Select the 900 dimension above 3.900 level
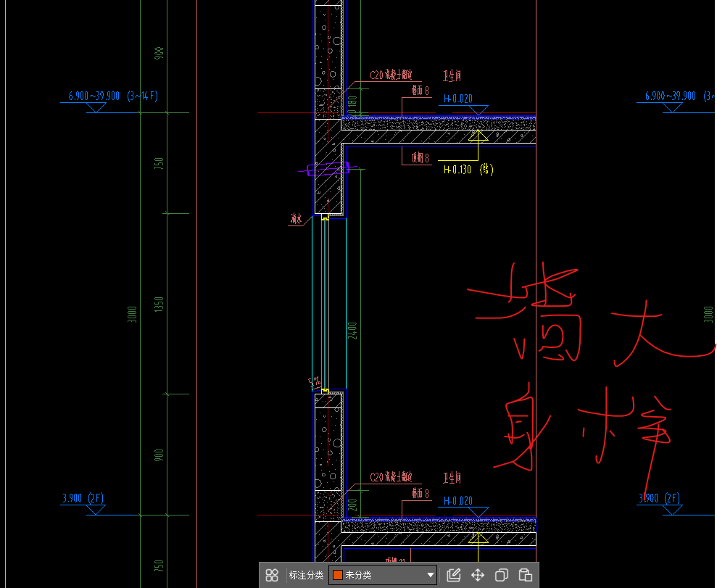The width and height of the screenshot is (717, 588). [x=159, y=455]
